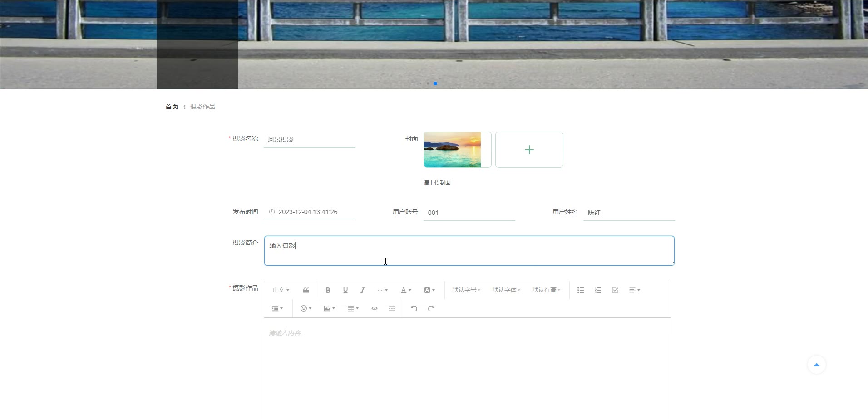The height and width of the screenshot is (419, 868).
Task: Click the plus button to upload cover
Action: 529,150
